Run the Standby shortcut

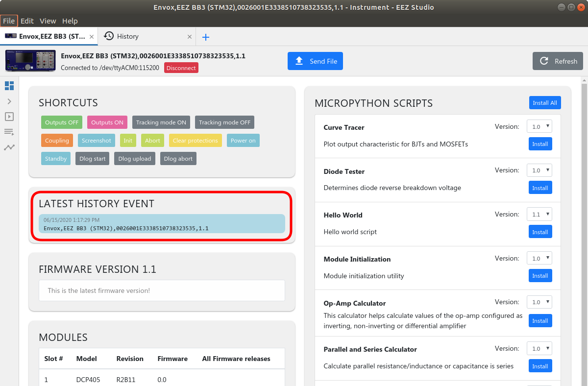point(56,159)
